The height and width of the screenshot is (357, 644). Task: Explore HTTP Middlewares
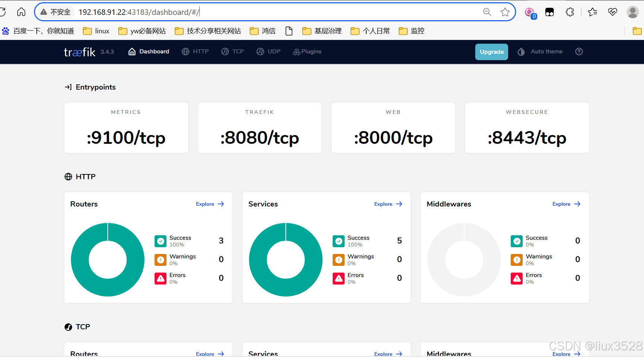click(x=566, y=204)
